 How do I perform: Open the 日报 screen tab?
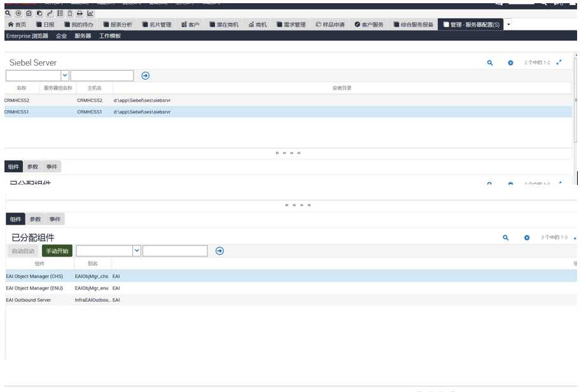pyautogui.click(x=45, y=24)
